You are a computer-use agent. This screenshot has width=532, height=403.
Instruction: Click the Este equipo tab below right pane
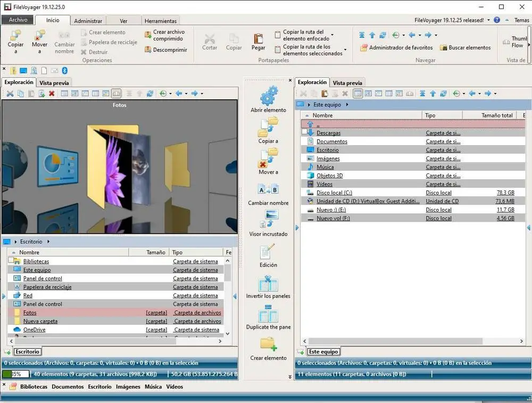point(323,351)
